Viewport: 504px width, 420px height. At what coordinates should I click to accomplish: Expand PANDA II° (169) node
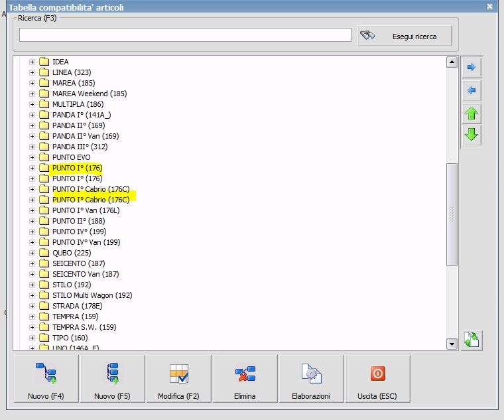[32, 125]
